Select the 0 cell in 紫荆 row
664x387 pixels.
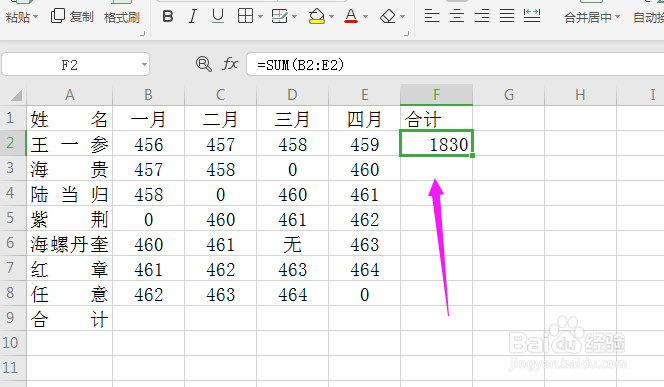[149, 218]
